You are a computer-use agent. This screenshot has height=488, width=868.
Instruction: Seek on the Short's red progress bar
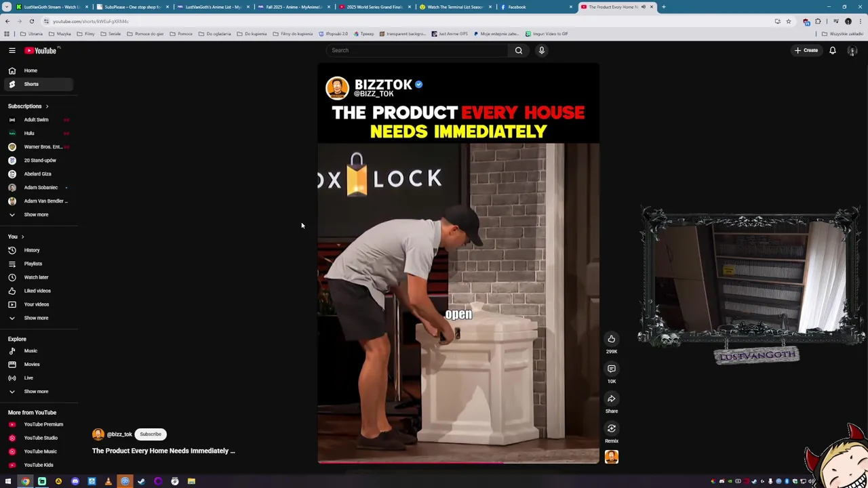(458, 463)
